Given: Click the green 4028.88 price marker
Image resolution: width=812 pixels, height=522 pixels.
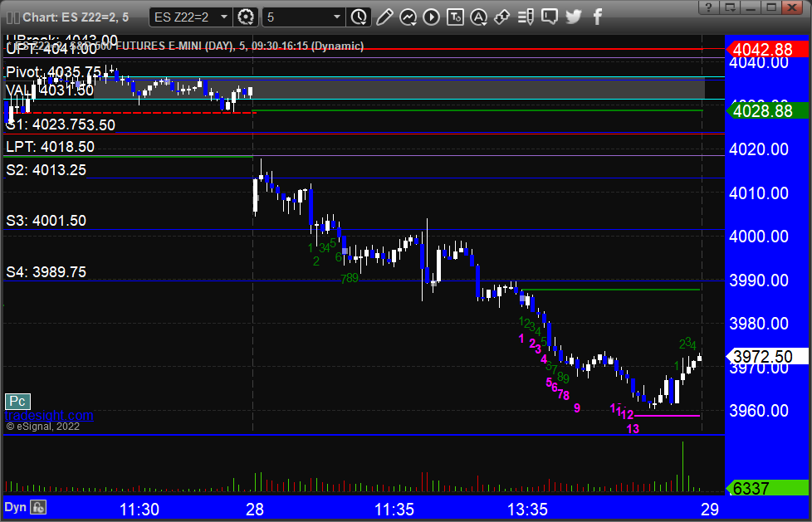Looking at the screenshot, I should tap(767, 111).
